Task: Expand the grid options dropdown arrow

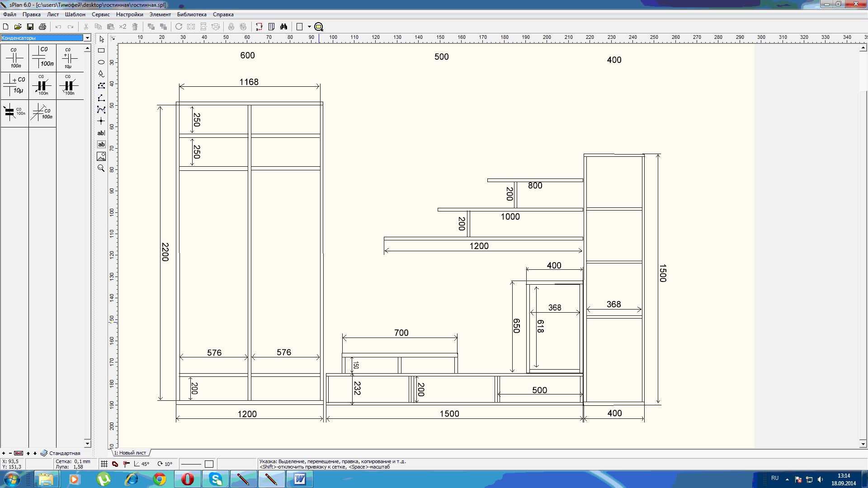Action: (309, 27)
